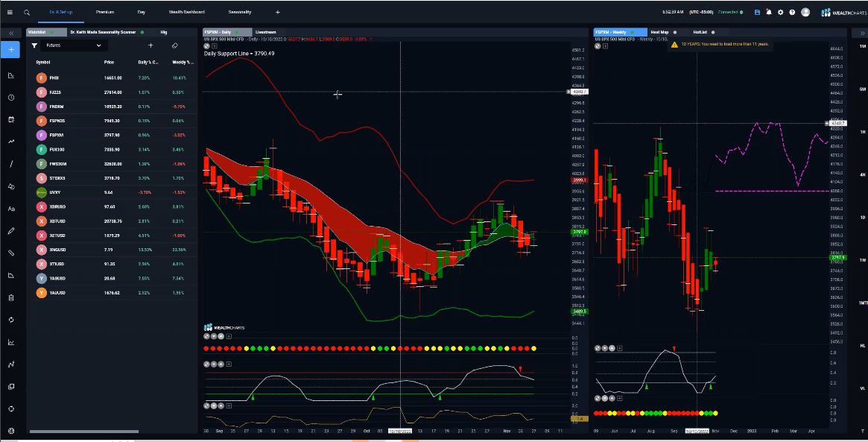Image resolution: width=868 pixels, height=442 pixels.
Task: Click the down arrow on the daily white oscillator pane
Action: (215, 364)
